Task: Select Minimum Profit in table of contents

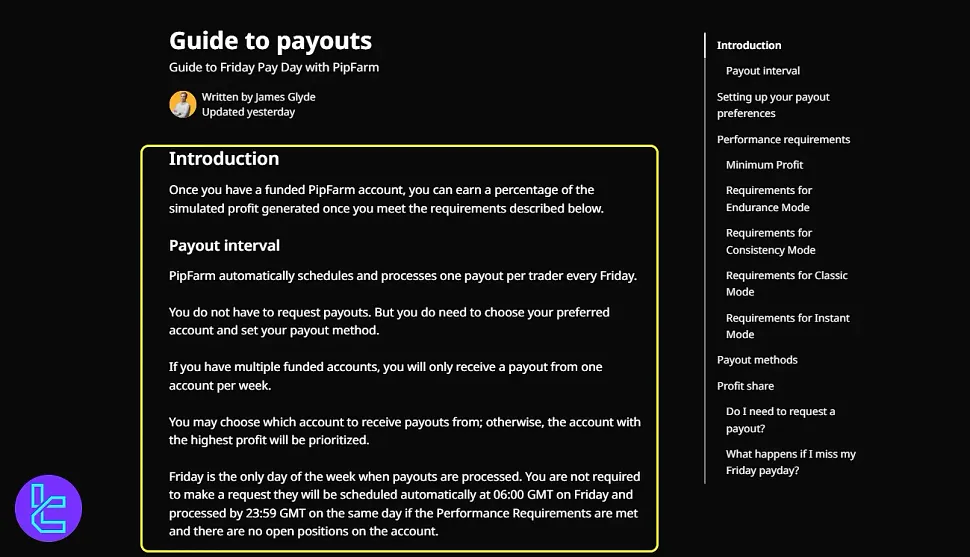Action: click(x=764, y=165)
